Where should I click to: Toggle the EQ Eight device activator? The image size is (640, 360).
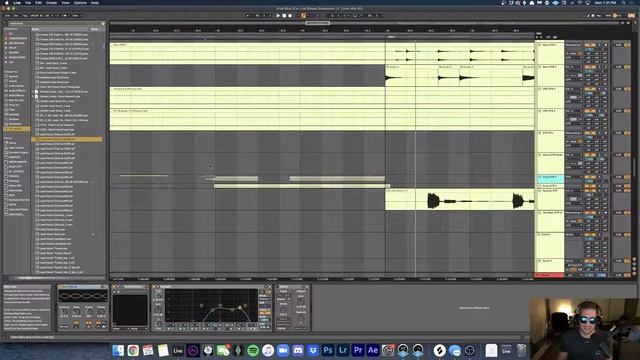(x=155, y=287)
